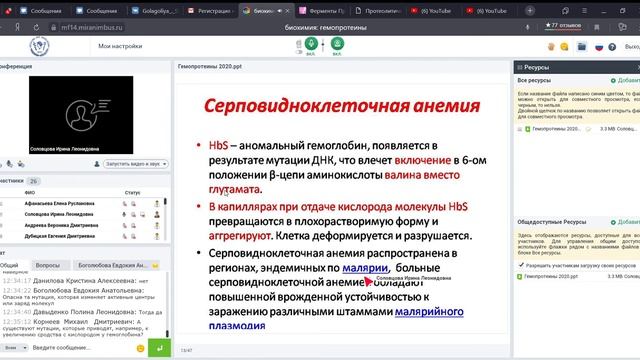Flip the small switch left of microphone button
This screenshot has height=360, width=640.
299,52
